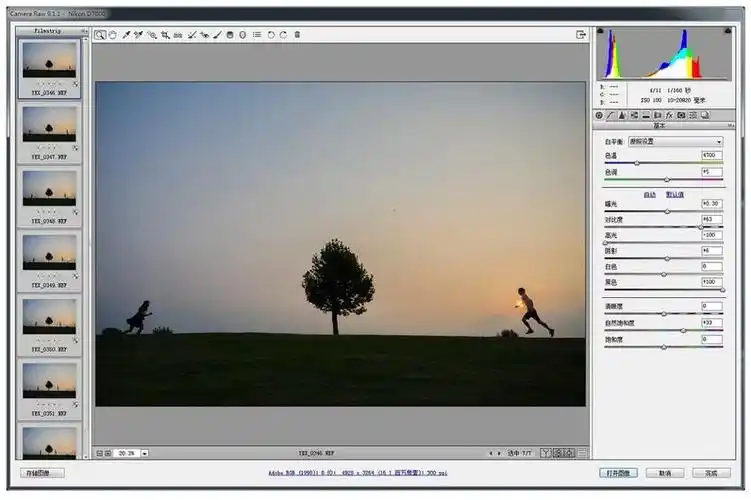Click the exposure (曝光) slider handle
The height and width of the screenshot is (500, 751).
coord(667,211)
